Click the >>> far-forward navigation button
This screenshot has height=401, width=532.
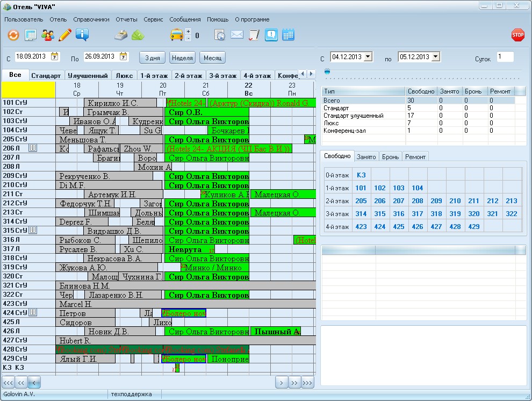307,383
